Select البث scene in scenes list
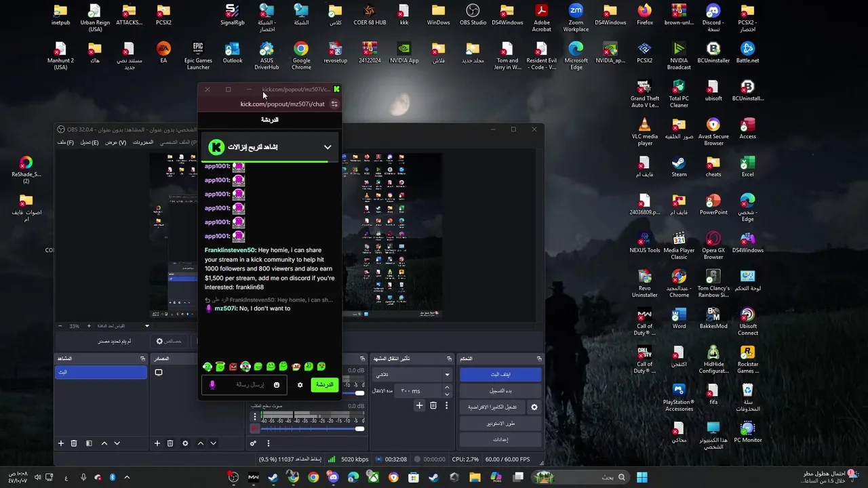This screenshot has width=868, height=488. coord(101,372)
